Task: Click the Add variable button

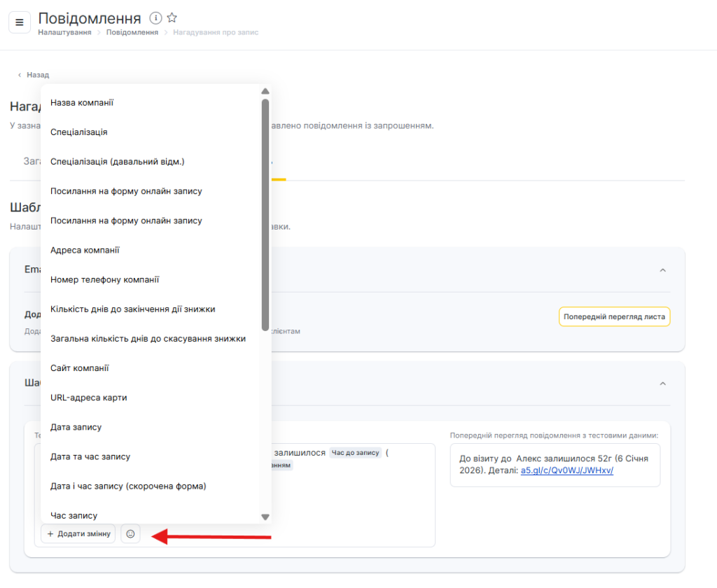Action: coord(78,534)
